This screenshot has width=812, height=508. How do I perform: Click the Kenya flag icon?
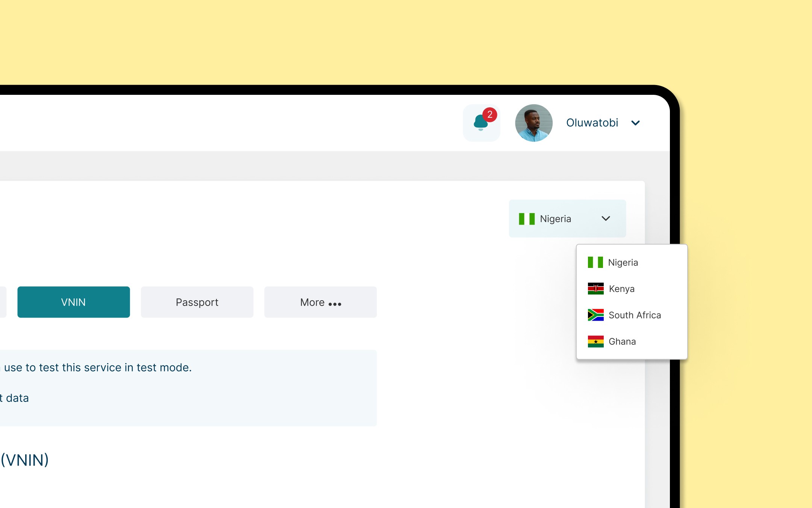pos(596,288)
